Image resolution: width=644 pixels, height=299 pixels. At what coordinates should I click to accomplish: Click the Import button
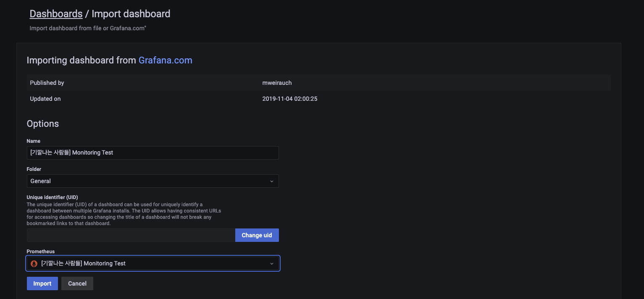[42, 283]
